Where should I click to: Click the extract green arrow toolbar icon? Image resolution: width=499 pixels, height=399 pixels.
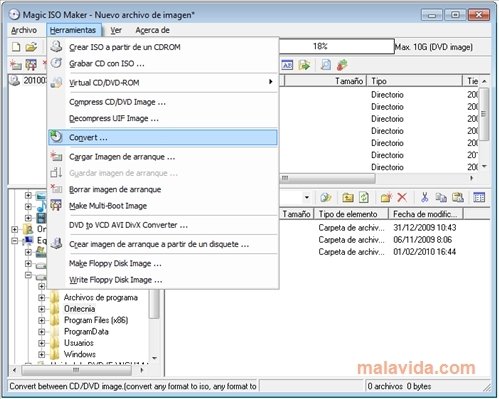click(304, 65)
